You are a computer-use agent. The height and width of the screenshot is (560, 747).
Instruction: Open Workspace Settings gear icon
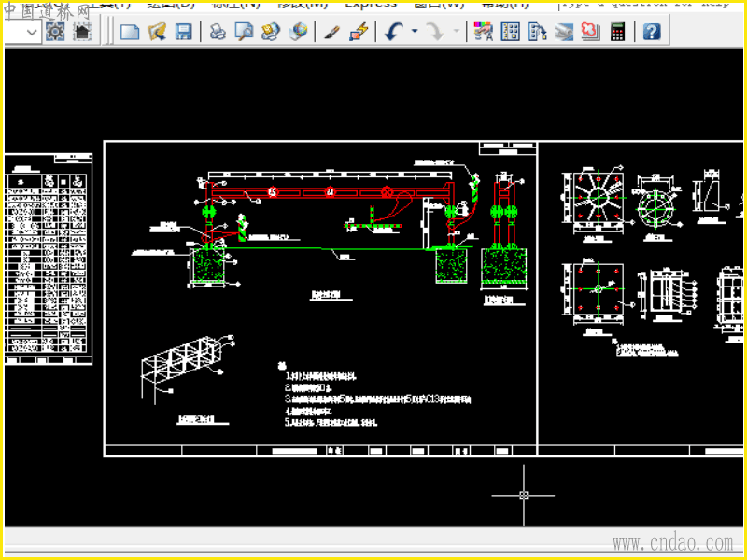tap(55, 33)
